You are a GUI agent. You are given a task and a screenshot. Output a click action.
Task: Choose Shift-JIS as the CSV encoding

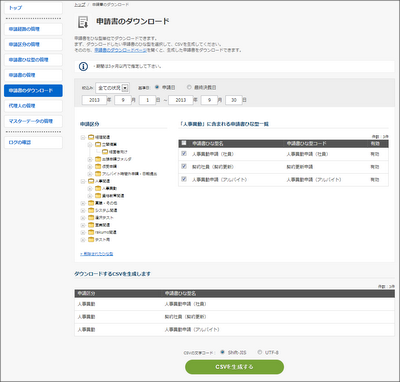222,352
